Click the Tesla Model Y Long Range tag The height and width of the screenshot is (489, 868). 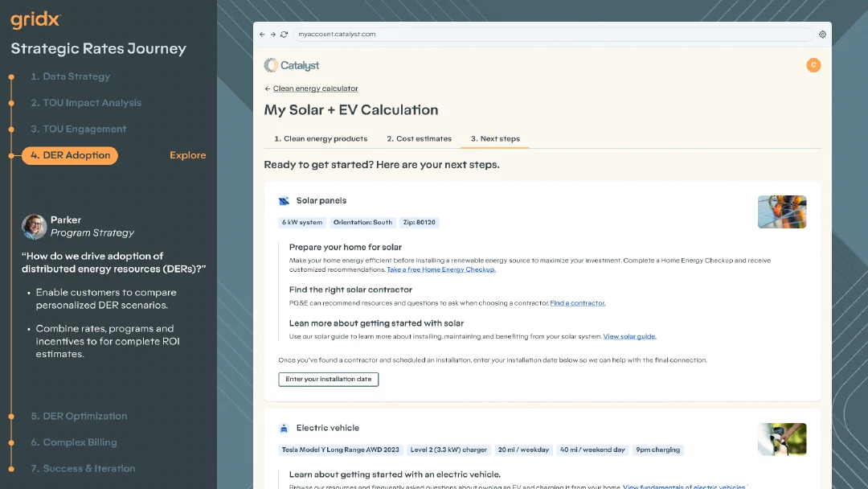341,450
